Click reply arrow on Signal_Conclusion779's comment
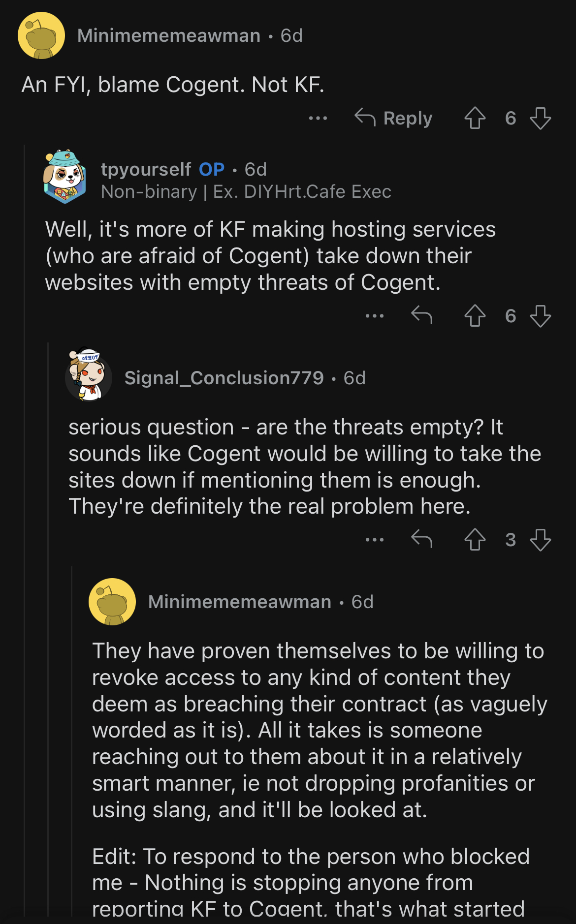Screen dimensions: 576x924 [421, 539]
